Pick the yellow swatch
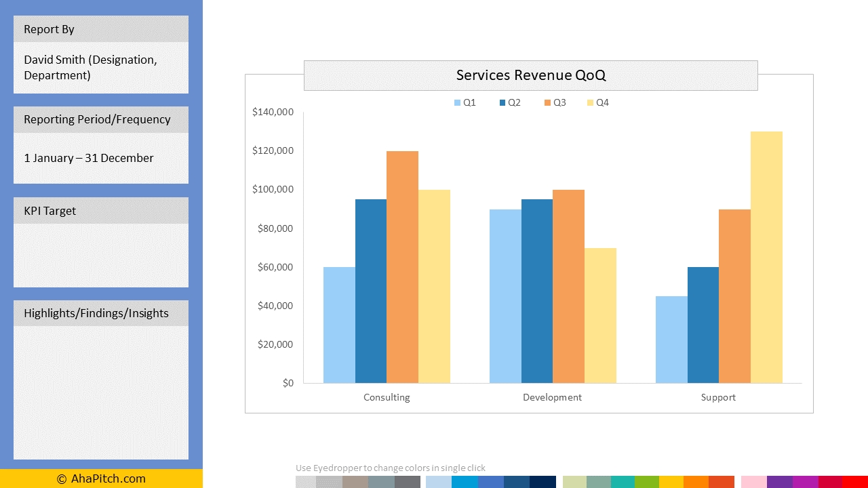This screenshot has height=488, width=868. (671, 482)
